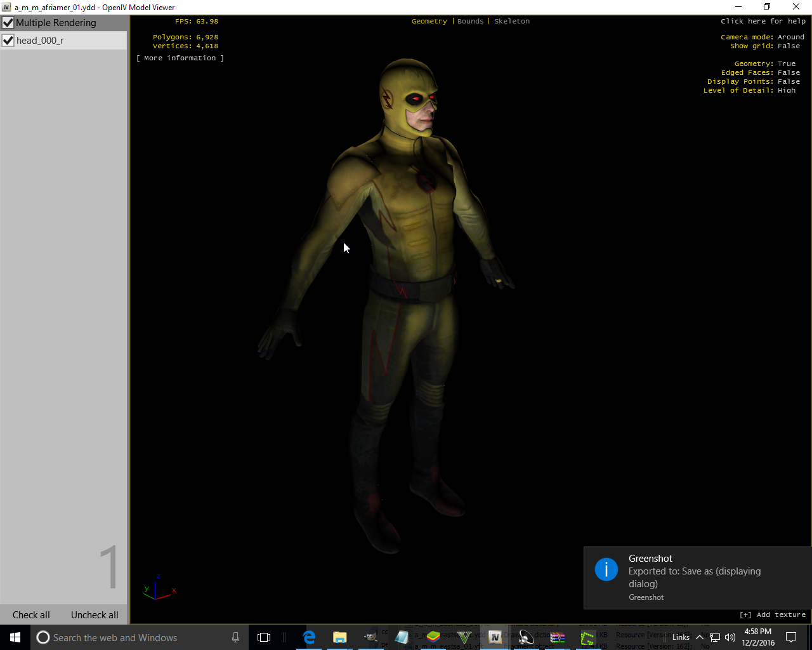Toggle the Edged Faces option
Screen dimensions: 812x650
pos(761,72)
